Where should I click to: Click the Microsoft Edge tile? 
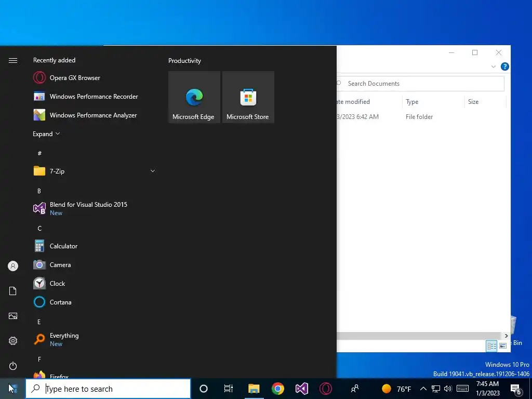[194, 97]
